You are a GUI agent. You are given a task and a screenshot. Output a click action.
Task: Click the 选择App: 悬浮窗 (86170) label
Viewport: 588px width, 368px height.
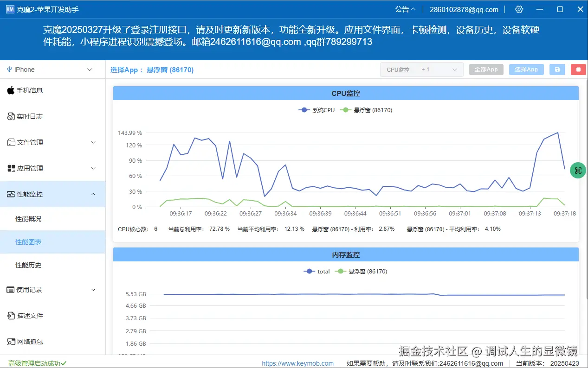(152, 70)
